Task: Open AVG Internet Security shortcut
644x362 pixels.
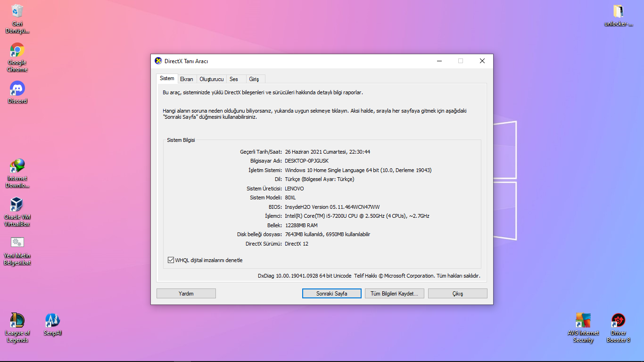Action: point(583,328)
